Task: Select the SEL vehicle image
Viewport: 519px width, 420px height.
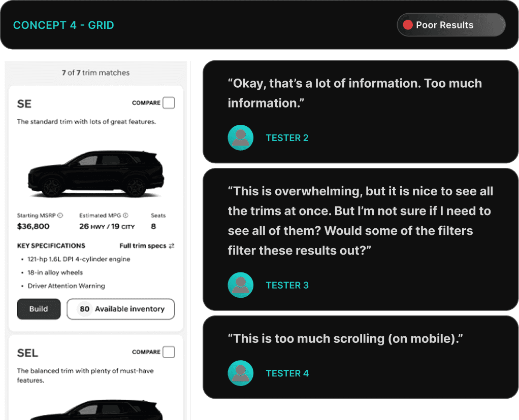Action: (95, 409)
